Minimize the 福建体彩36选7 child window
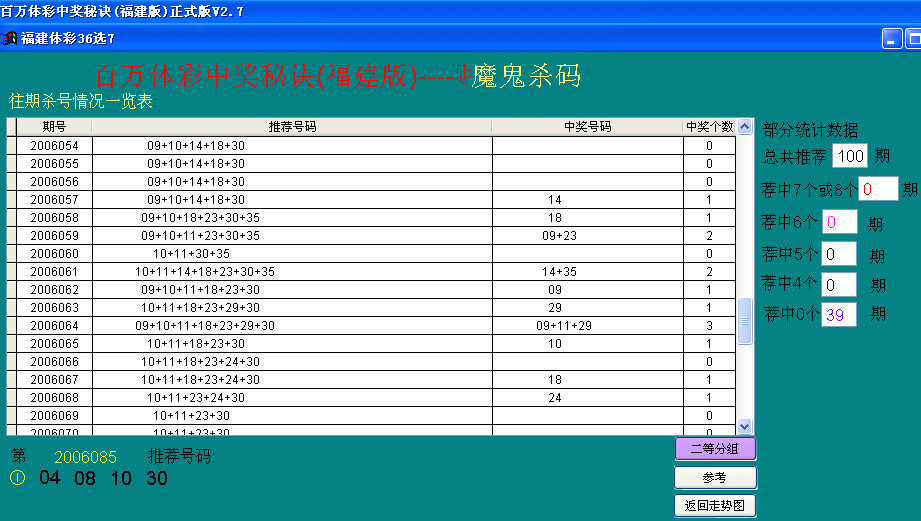 892,39
